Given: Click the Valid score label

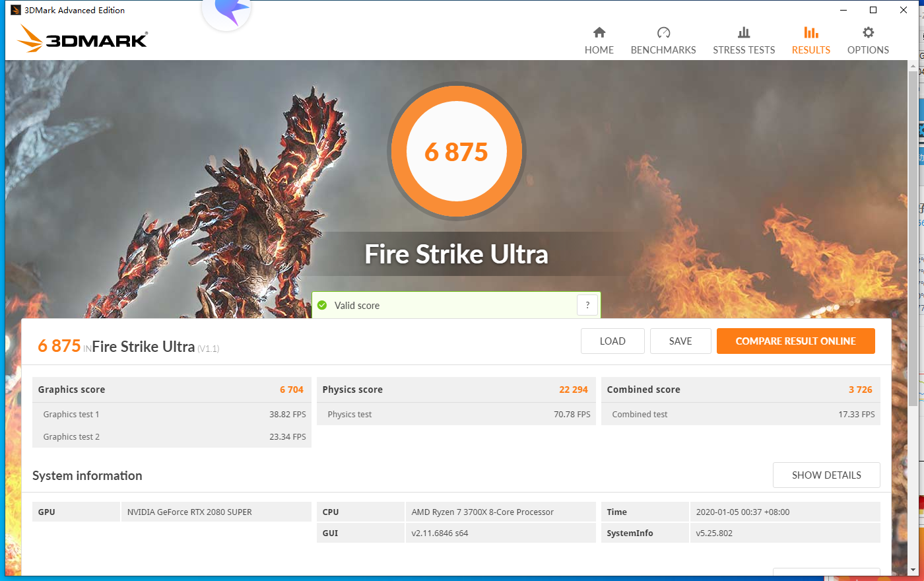Looking at the screenshot, I should (357, 306).
